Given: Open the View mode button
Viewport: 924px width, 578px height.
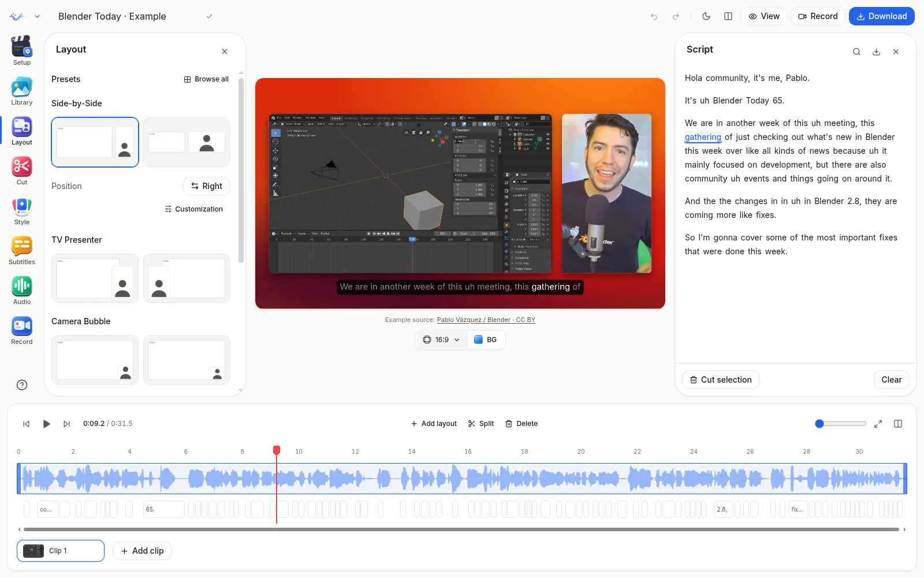Looking at the screenshot, I should tap(764, 16).
